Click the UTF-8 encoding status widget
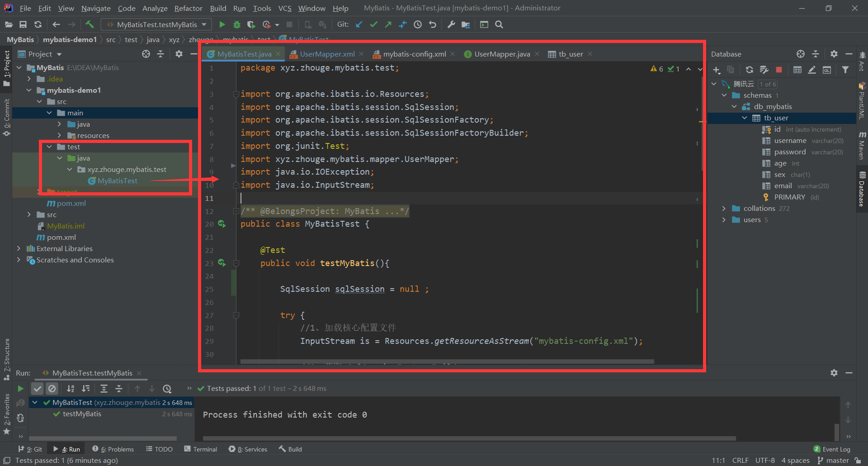Viewport: 868px width, 466px height. click(765, 461)
